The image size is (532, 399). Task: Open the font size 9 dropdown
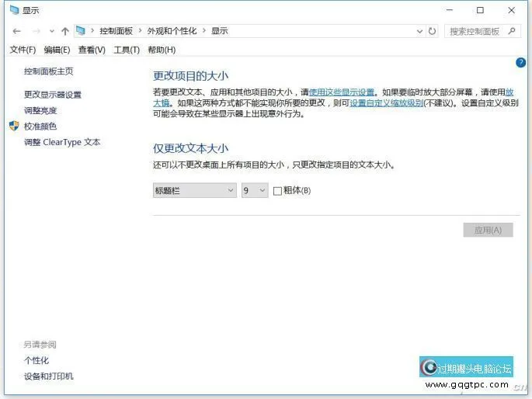click(255, 190)
